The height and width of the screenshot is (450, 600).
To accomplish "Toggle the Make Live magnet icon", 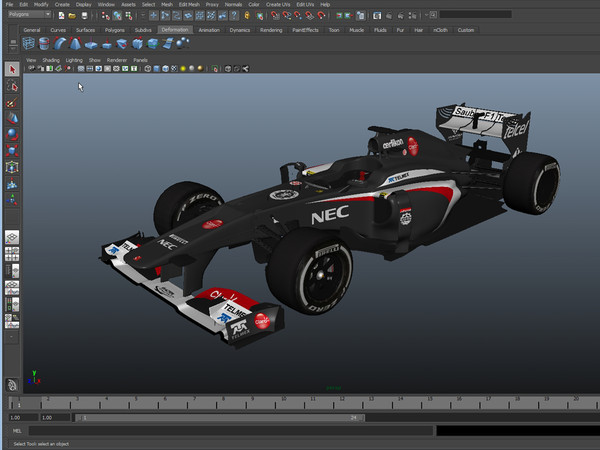I will point(321,16).
